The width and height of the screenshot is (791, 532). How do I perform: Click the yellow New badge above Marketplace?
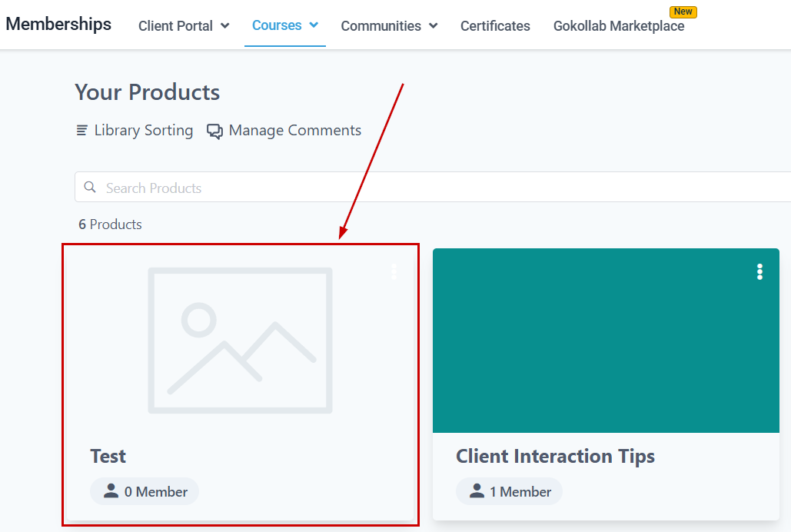click(683, 12)
